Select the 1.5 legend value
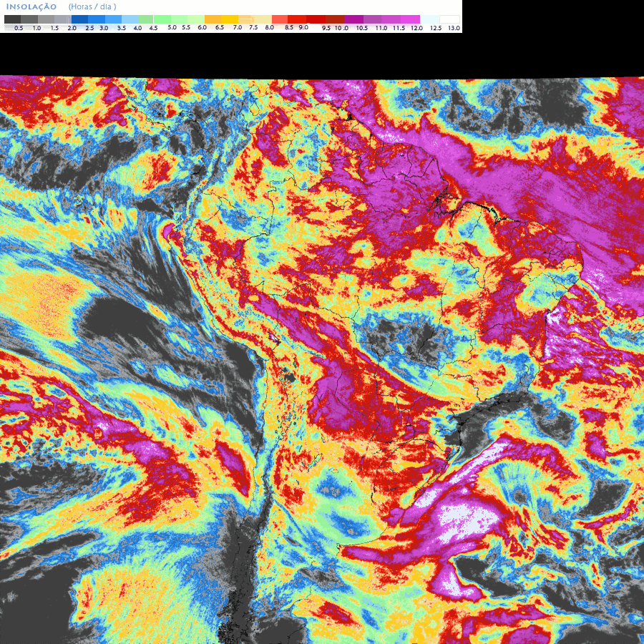 [x=54, y=29]
